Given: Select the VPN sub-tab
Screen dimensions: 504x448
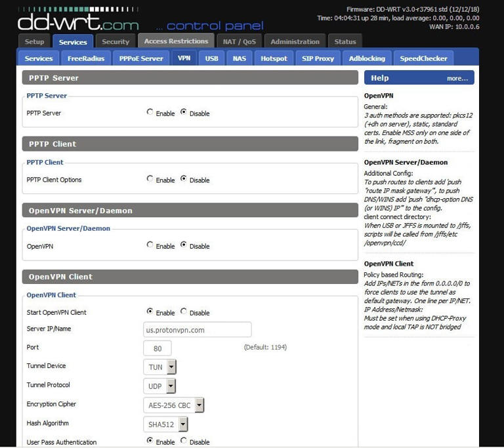Looking at the screenshot, I should pyautogui.click(x=184, y=58).
